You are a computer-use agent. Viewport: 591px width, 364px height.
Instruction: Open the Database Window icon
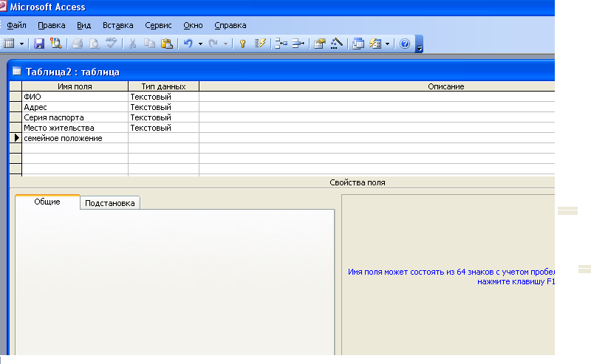coord(358,44)
